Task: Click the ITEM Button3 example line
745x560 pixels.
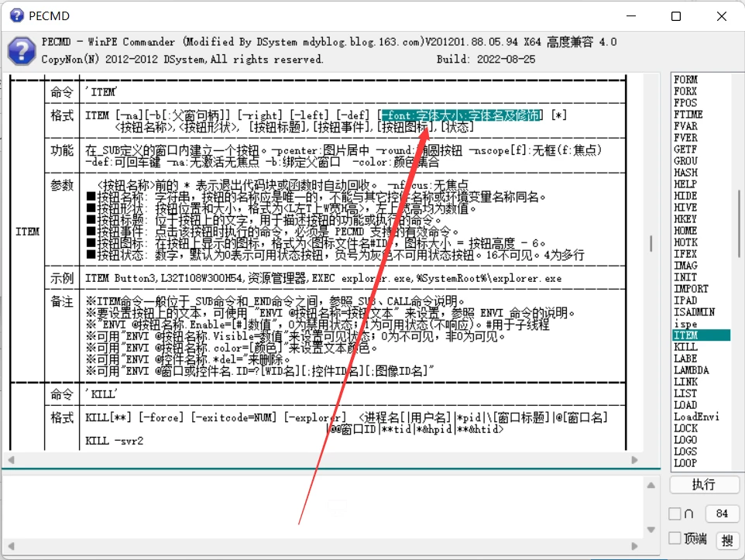Action: click(x=323, y=278)
